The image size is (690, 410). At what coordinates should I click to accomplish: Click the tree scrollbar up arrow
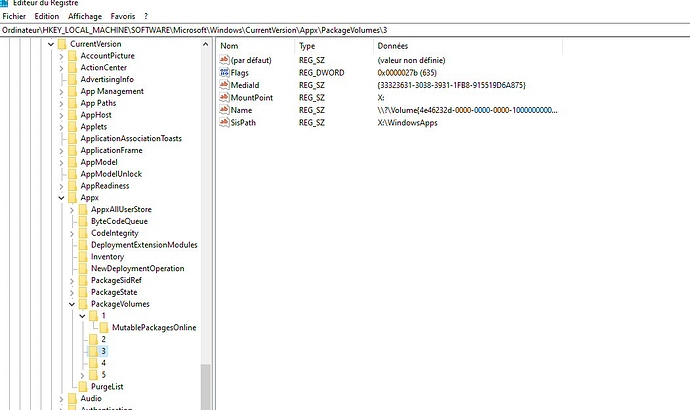point(205,44)
